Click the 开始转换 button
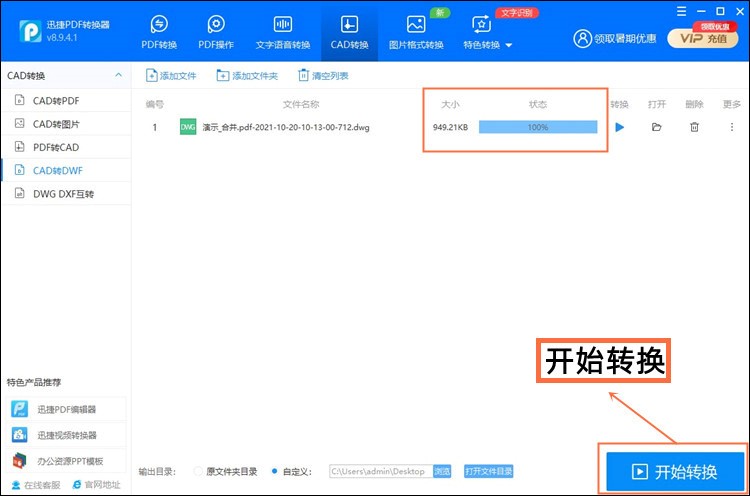The width and height of the screenshot is (750, 496). pyautogui.click(x=675, y=471)
